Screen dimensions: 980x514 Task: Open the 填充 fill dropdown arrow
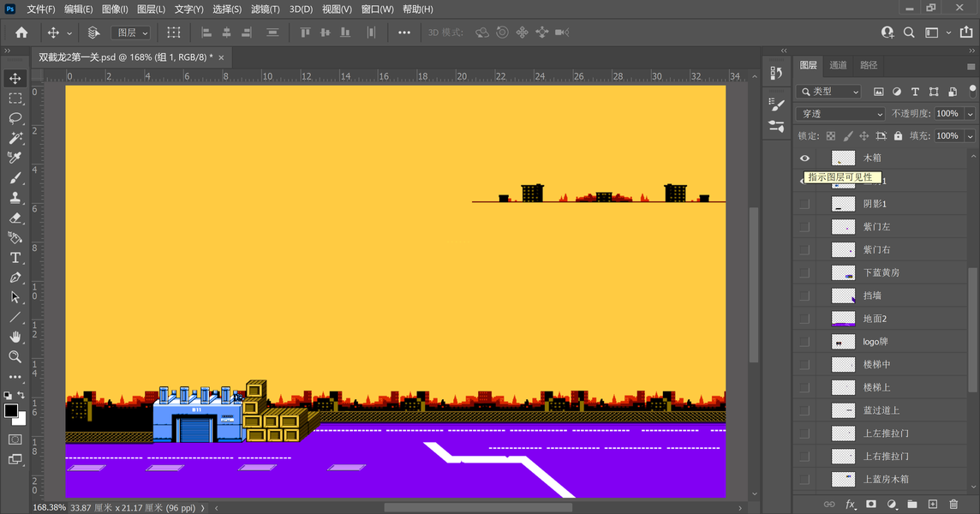[970, 135]
